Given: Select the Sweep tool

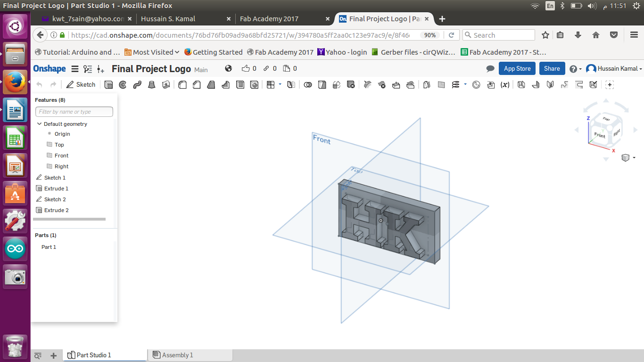Looking at the screenshot, I should point(137,85).
